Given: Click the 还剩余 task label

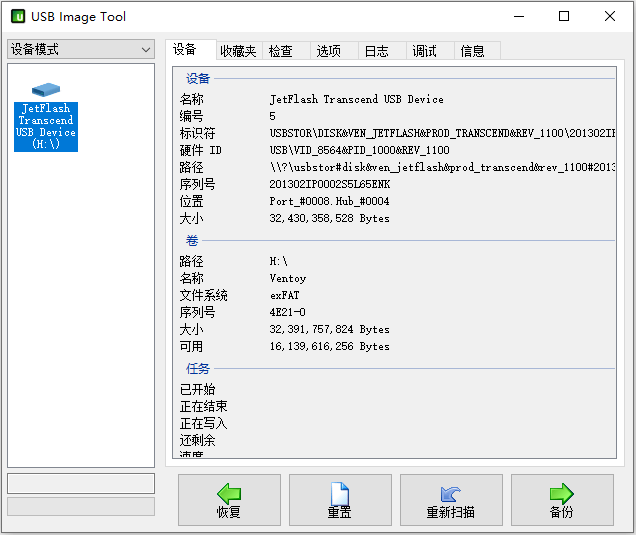Looking at the screenshot, I should 198,440.
